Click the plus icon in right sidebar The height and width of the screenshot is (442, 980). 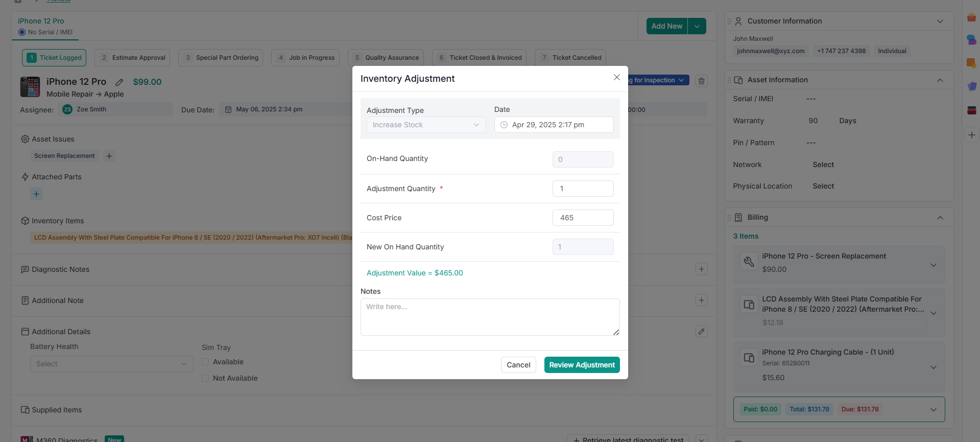click(971, 135)
